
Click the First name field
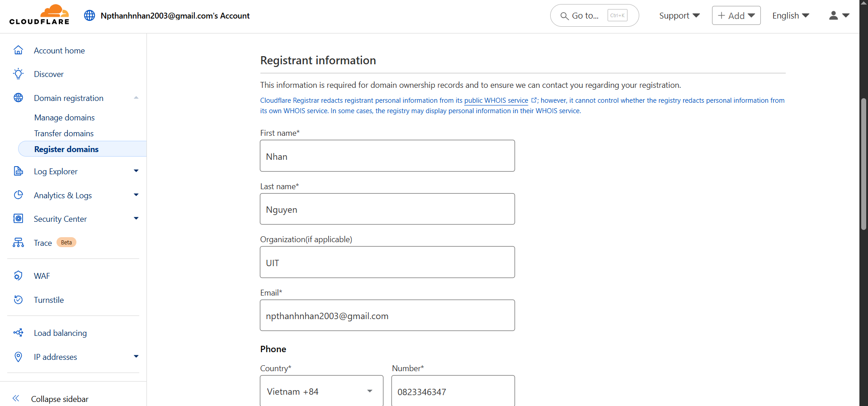coord(387,156)
